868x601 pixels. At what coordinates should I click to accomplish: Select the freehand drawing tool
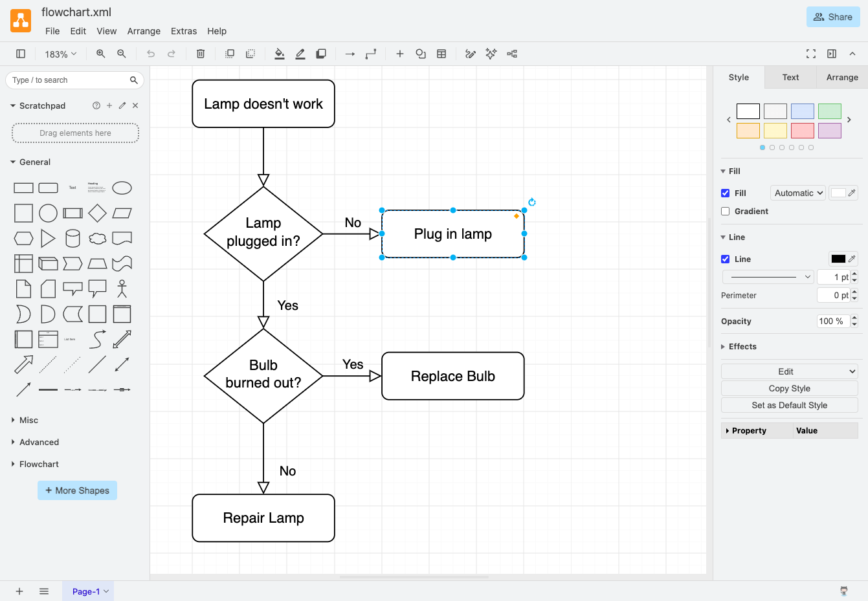[x=471, y=54]
